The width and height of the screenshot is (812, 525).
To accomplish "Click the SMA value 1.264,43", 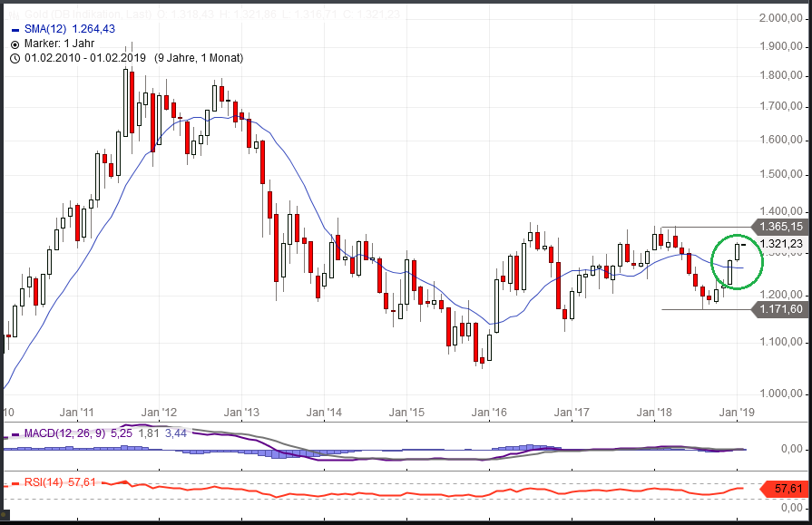I will coord(93,29).
